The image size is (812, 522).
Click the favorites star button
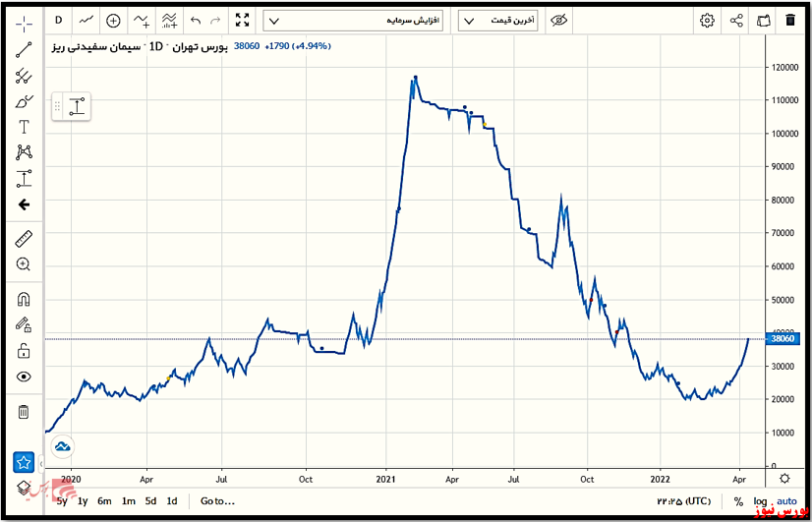(x=25, y=461)
